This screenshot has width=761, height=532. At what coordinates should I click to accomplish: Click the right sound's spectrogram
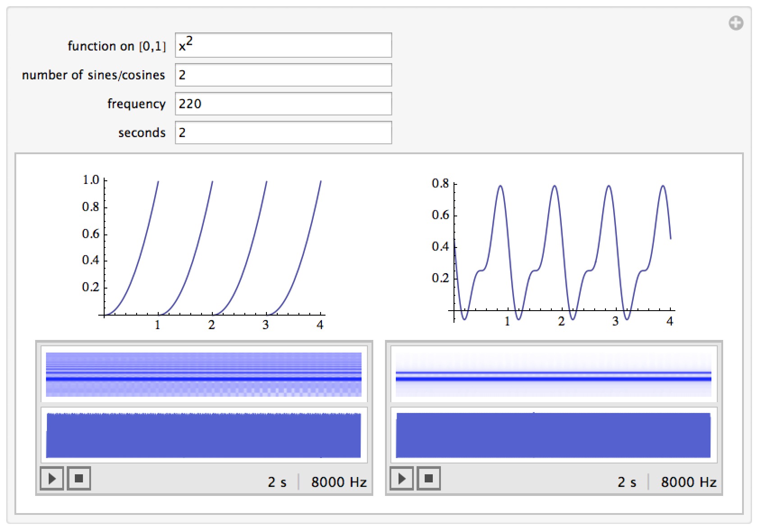click(554, 374)
